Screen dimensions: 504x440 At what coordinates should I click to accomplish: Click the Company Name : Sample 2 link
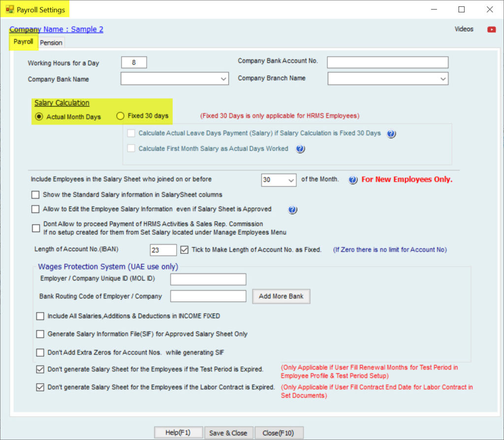(57, 30)
